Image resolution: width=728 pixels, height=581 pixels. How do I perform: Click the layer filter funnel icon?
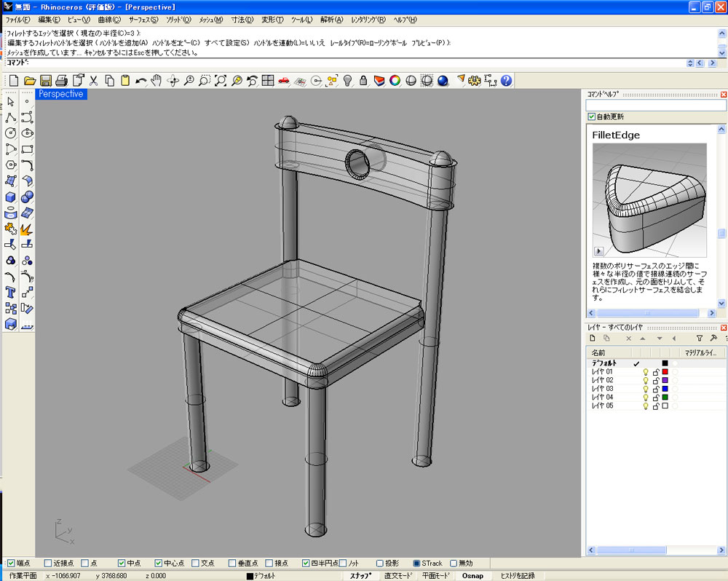pyautogui.click(x=699, y=339)
